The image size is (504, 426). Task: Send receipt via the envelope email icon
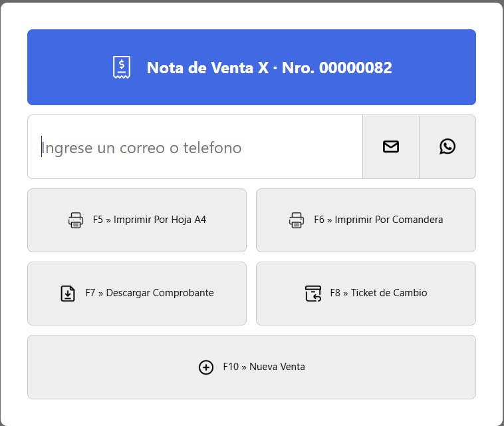pos(391,147)
